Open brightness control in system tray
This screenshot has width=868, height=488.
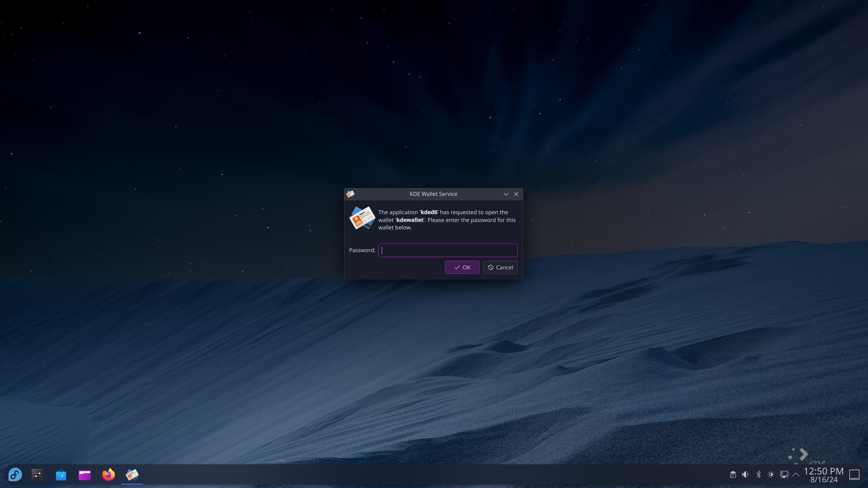coord(771,474)
